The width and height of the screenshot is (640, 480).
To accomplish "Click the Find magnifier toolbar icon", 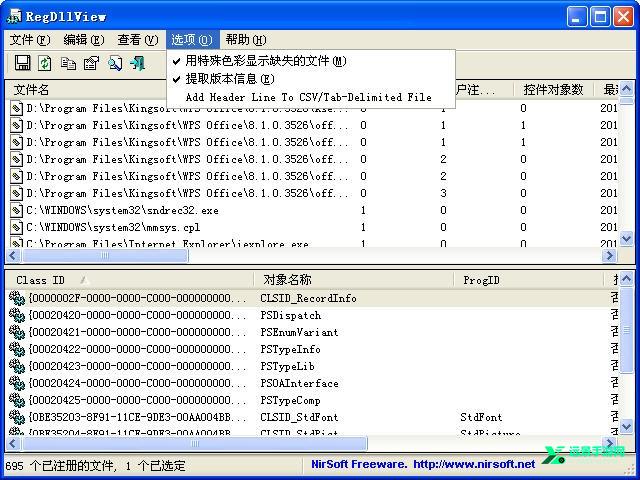I will (115, 63).
